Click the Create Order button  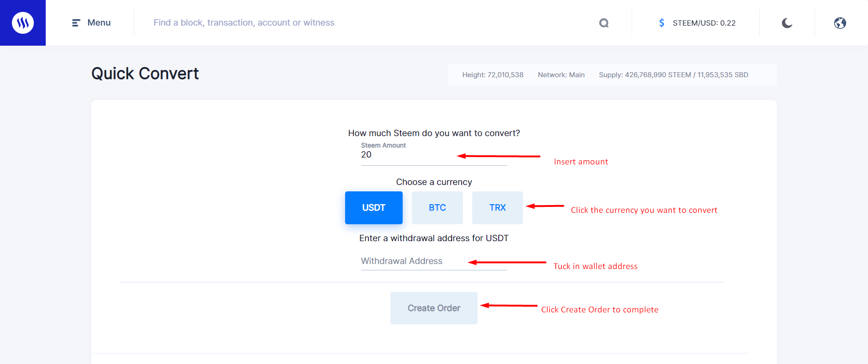tap(434, 308)
